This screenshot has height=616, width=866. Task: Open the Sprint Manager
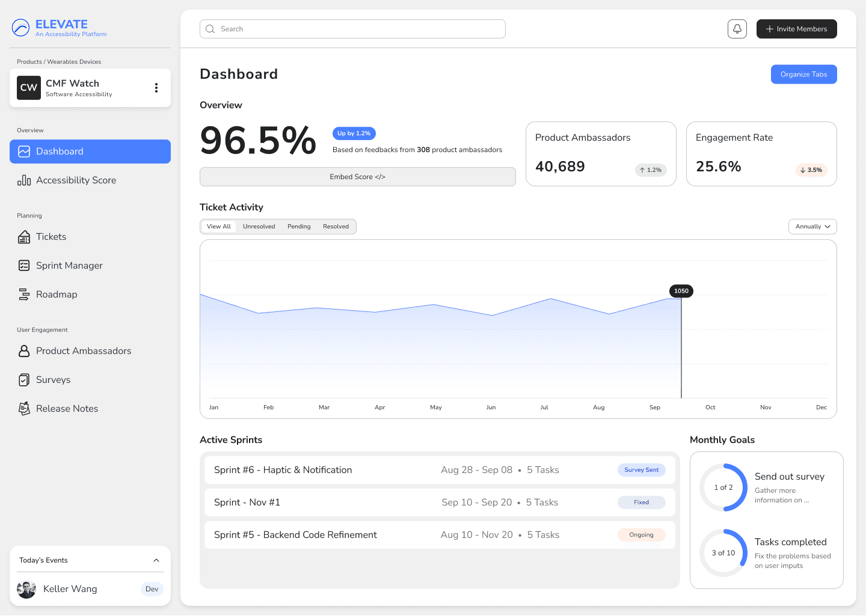(69, 265)
